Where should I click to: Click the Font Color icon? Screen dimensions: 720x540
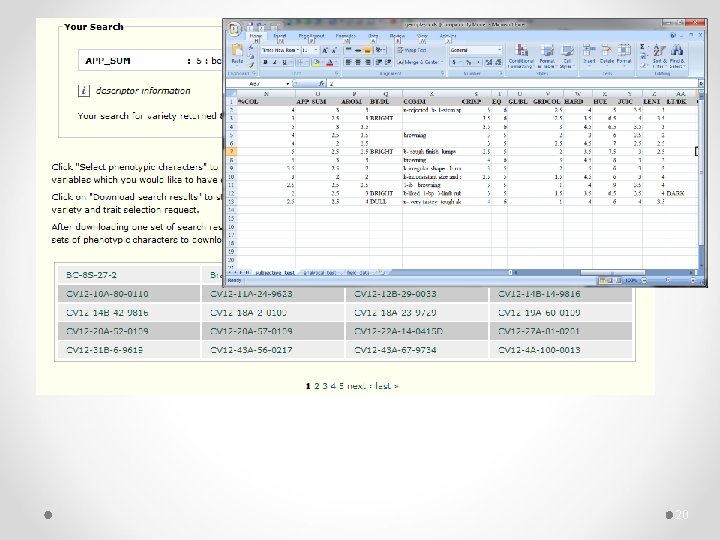click(x=329, y=62)
